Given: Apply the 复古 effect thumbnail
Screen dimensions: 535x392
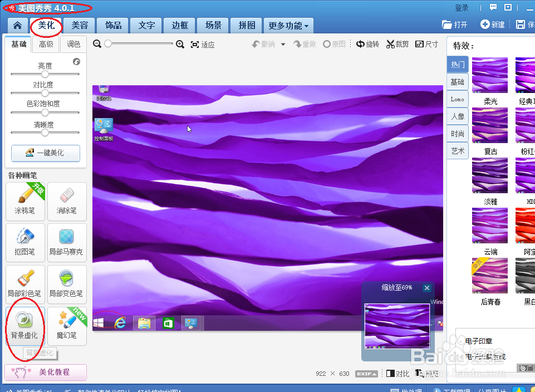Looking at the screenshot, I should 489,125.
